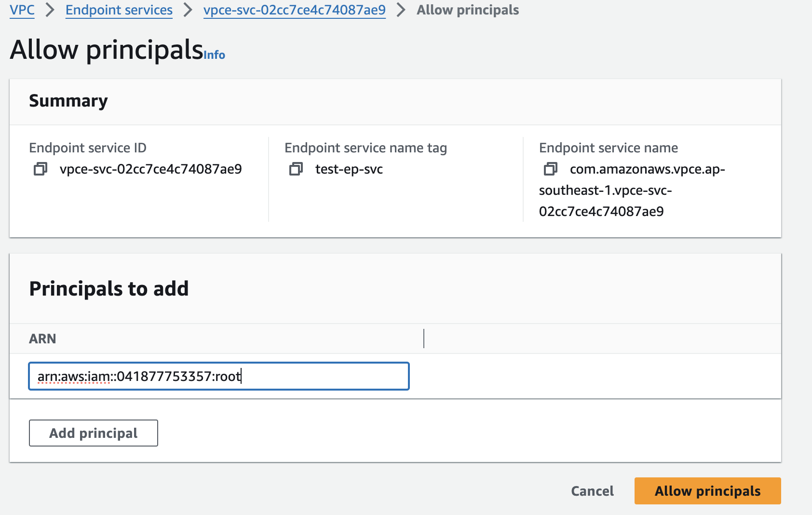Click the Principals to add heading
The height and width of the screenshot is (515, 812).
[x=109, y=288]
